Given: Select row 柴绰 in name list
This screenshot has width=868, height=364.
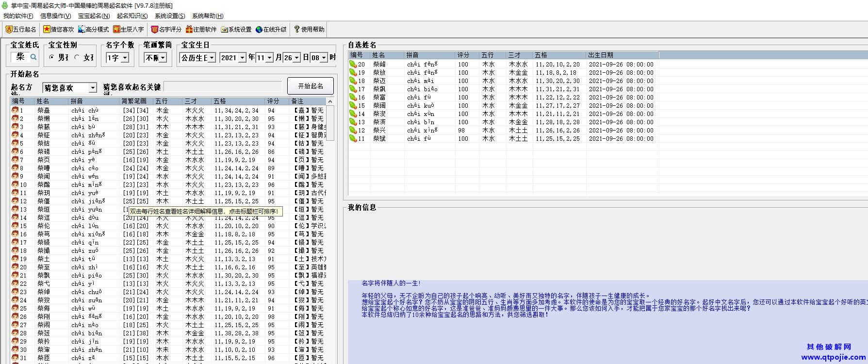Looking at the screenshot, I should coord(169,292).
